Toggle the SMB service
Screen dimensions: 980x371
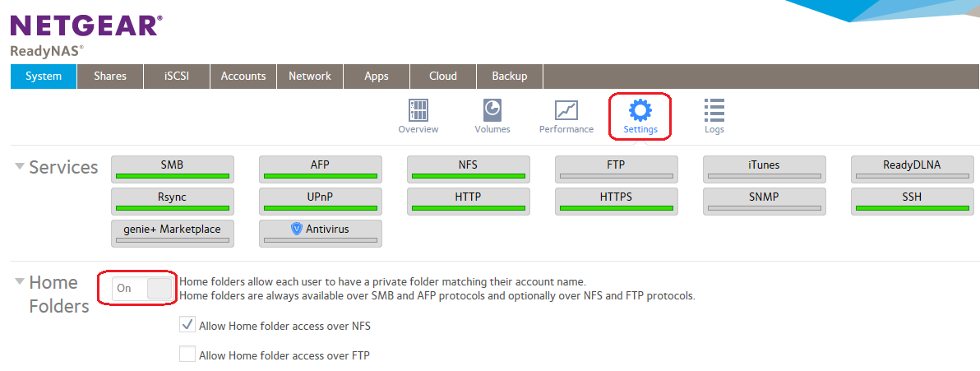(x=173, y=169)
